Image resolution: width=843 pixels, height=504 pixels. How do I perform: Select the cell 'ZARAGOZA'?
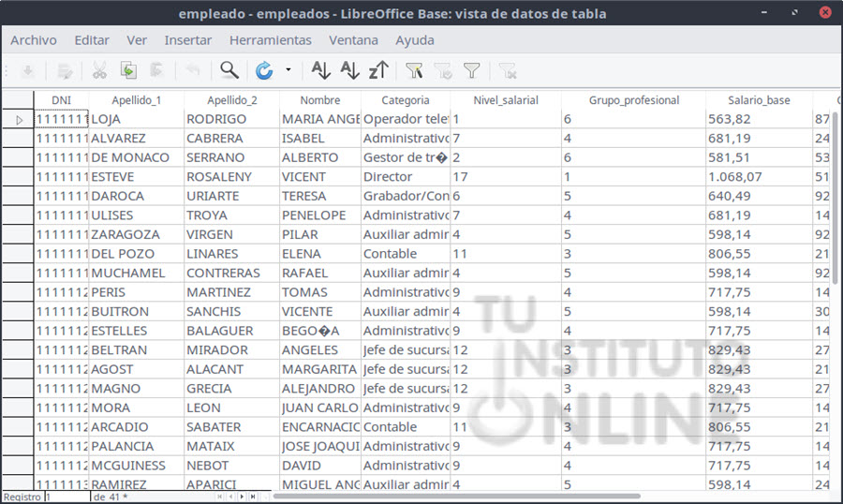pos(137,234)
